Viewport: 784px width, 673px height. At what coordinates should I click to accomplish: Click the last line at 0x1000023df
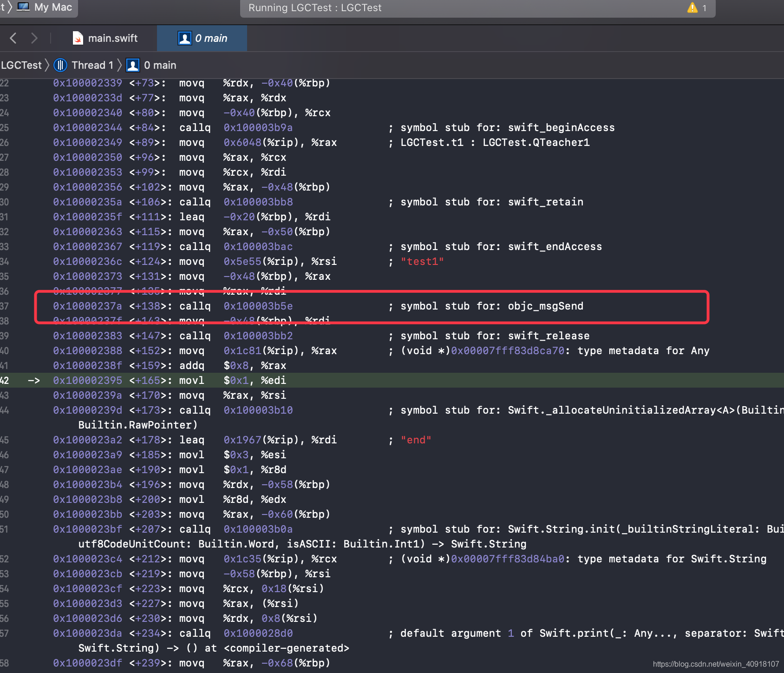point(392,663)
